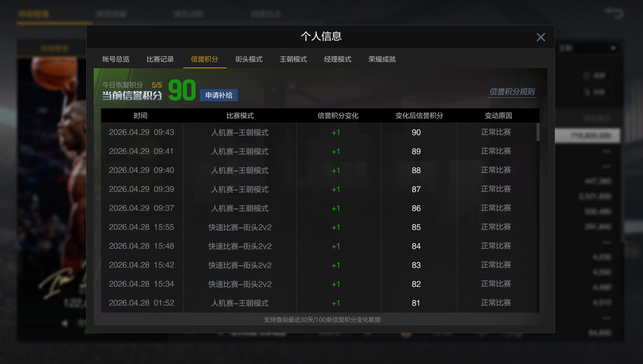
Task: Click the score value 89 in the table
Action: pos(416,152)
